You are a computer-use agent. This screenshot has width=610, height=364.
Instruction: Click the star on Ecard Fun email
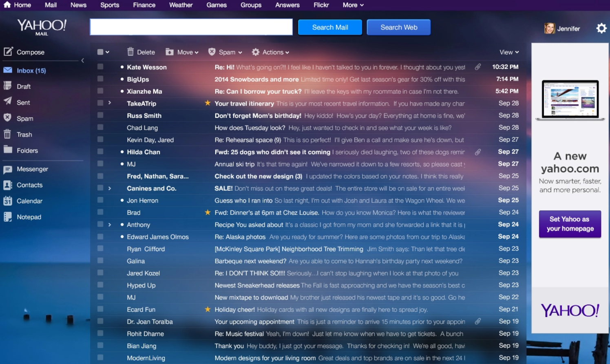click(208, 309)
